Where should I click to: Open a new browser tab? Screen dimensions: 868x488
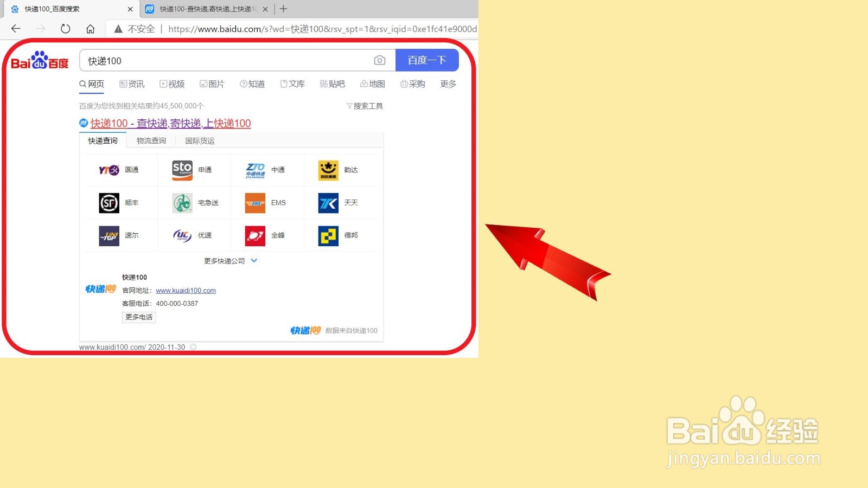coord(283,9)
